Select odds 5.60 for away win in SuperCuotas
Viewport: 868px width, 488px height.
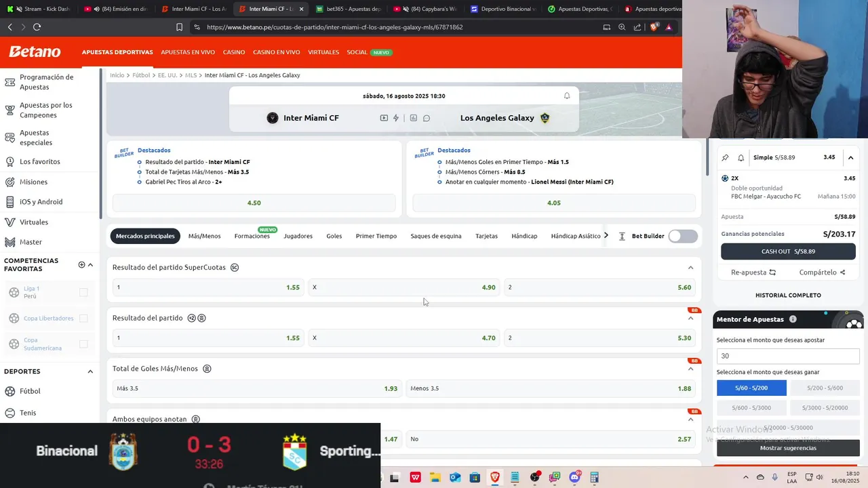(599, 287)
